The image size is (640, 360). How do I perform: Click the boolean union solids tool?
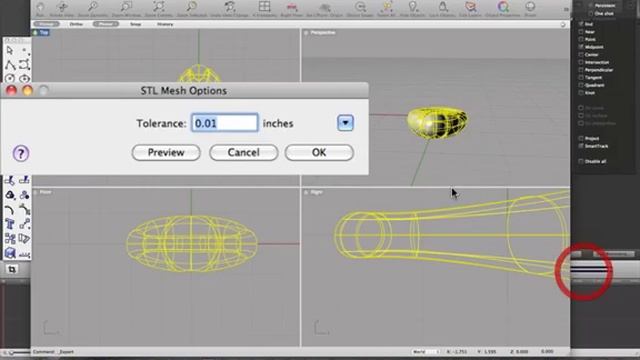point(10,195)
